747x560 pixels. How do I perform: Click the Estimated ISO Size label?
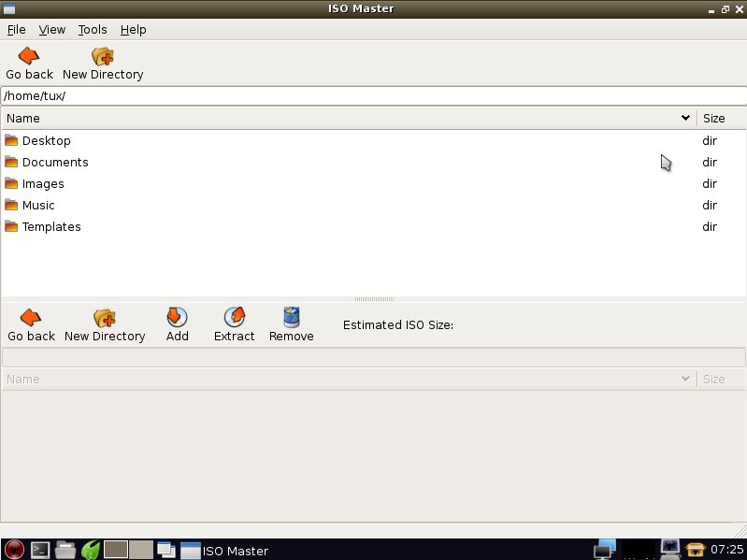398,324
